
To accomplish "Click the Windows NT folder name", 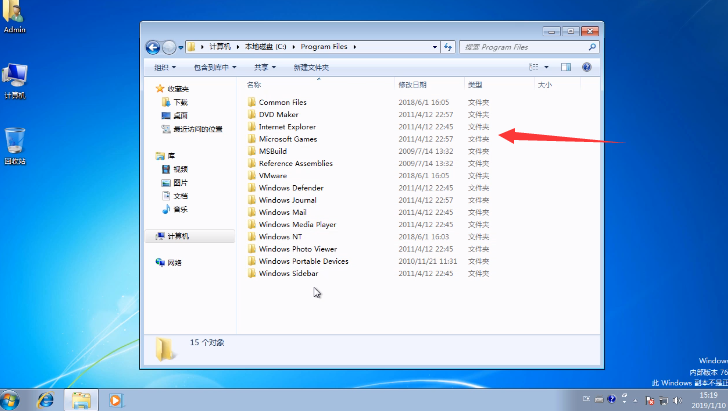I will pyautogui.click(x=280, y=237).
